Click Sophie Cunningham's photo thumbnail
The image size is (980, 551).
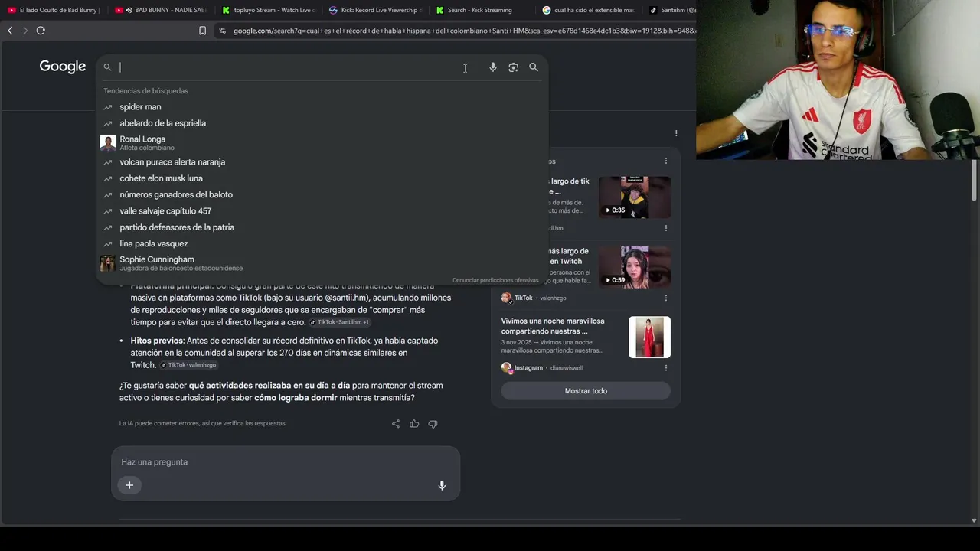pos(108,263)
